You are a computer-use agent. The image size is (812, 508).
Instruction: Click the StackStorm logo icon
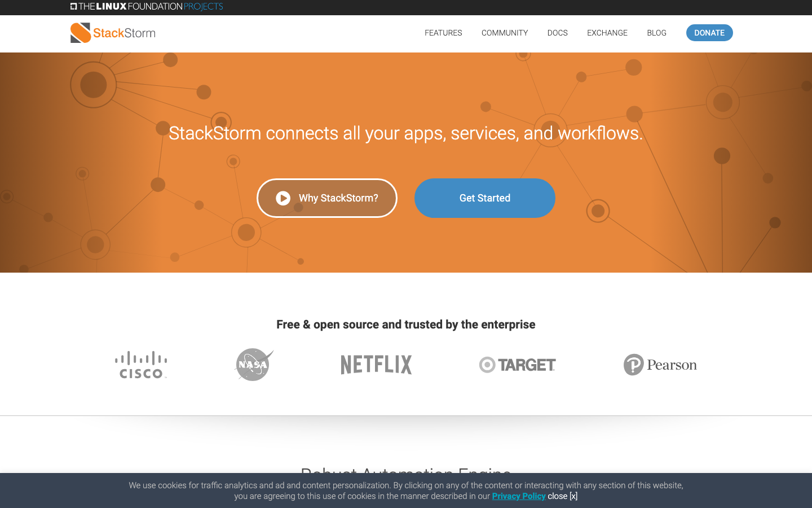click(80, 33)
